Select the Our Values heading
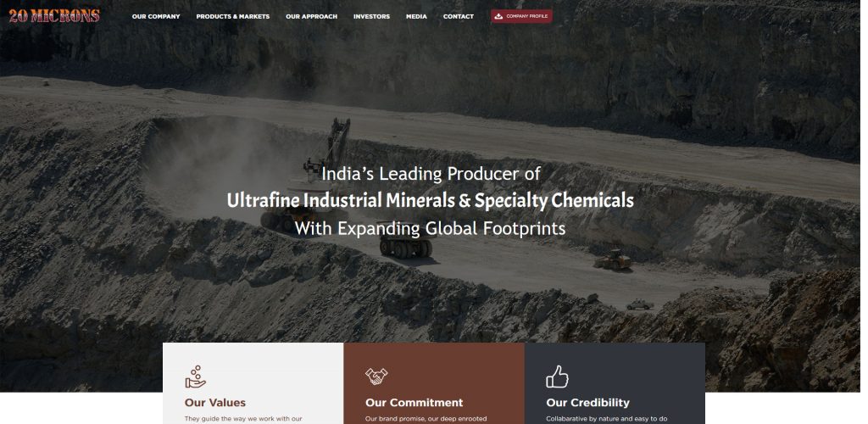The width and height of the screenshot is (868, 424). pos(215,403)
